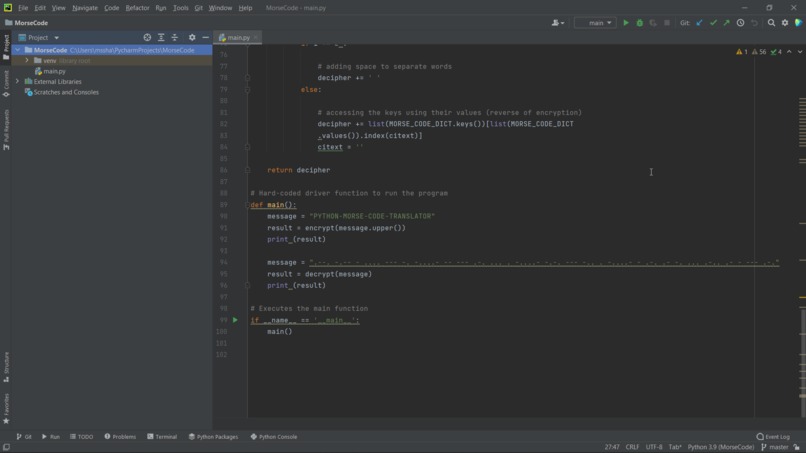Open the Terminal tool window
The width and height of the screenshot is (806, 453).
[162, 437]
